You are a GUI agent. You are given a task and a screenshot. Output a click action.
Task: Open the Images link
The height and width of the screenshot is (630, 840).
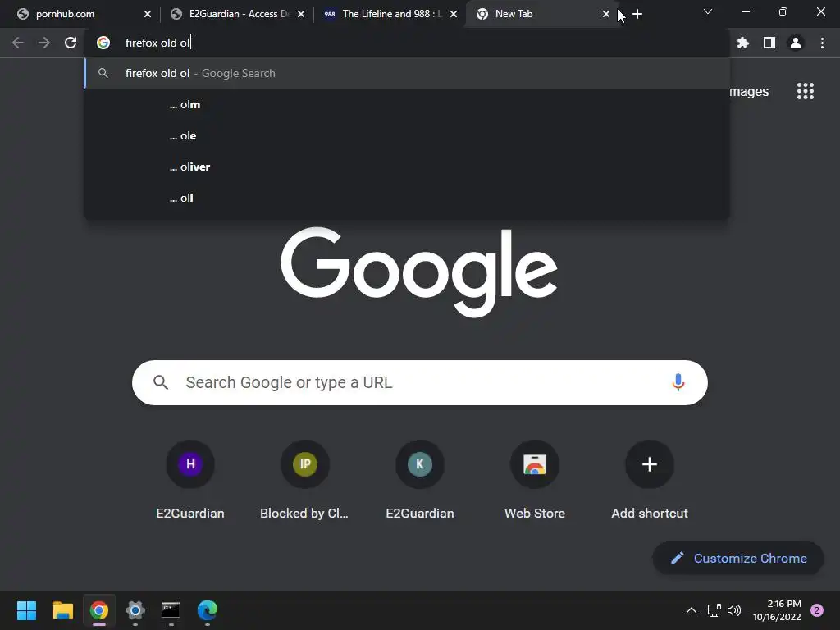(749, 92)
